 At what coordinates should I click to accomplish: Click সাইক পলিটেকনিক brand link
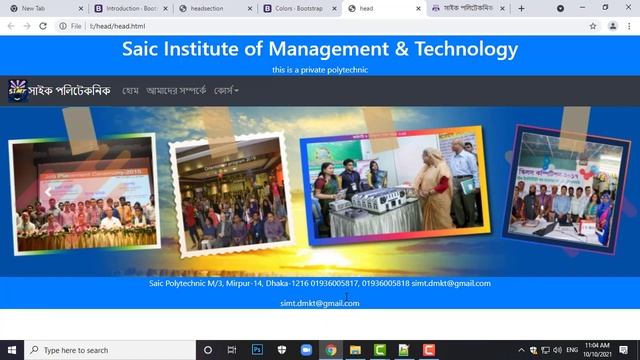(69, 91)
